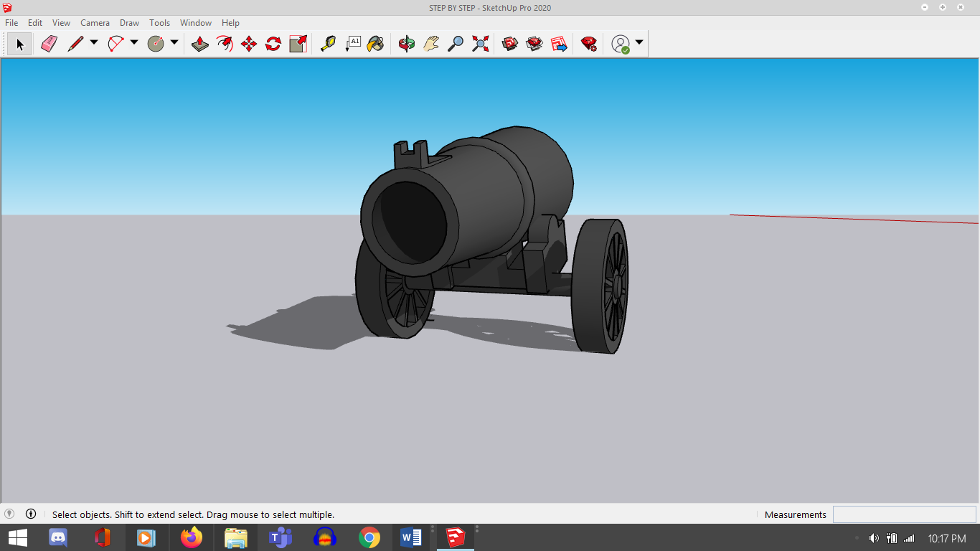Activate the Pan hand tool
The height and width of the screenshot is (551, 980).
(431, 44)
